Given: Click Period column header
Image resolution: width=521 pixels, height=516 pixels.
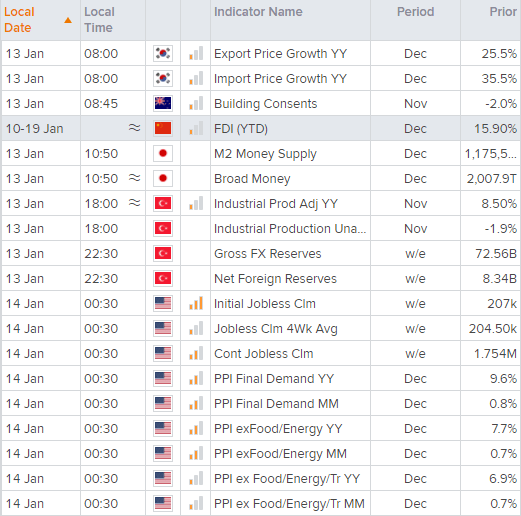Looking at the screenshot, I should pos(415,12).
